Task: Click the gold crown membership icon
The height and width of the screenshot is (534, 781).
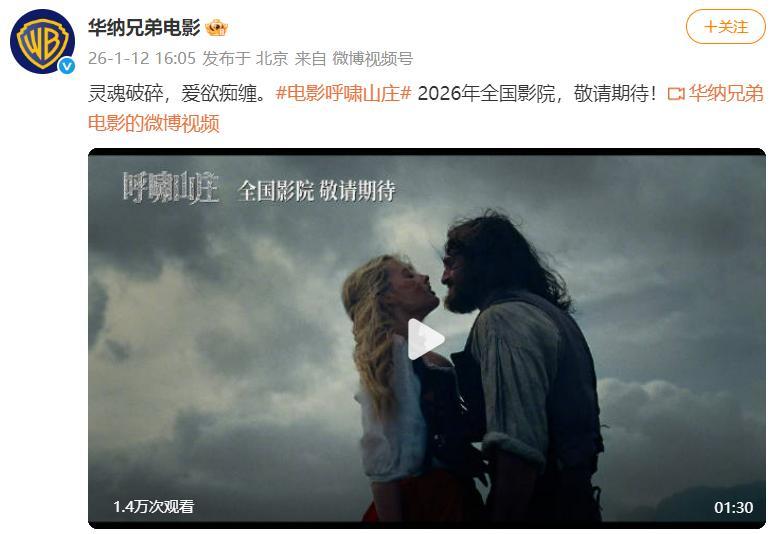Action: click(x=216, y=27)
